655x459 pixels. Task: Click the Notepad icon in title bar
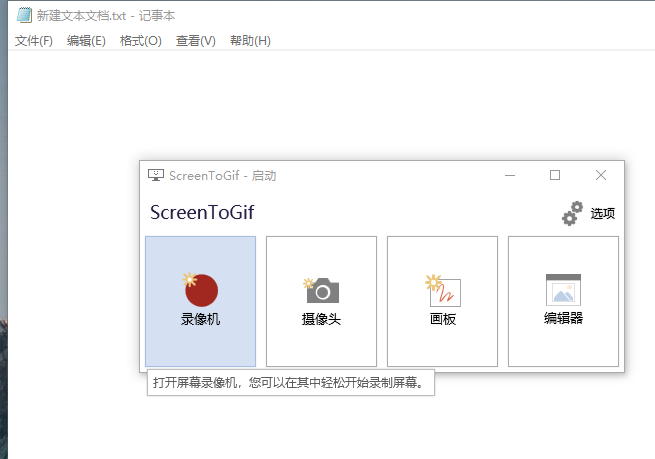coord(24,15)
